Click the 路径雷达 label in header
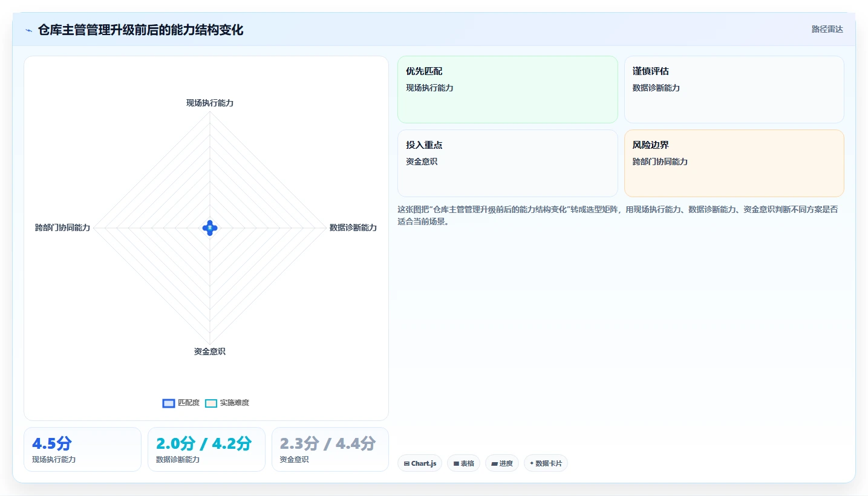Viewport: 868px width, 496px height. 827,29
